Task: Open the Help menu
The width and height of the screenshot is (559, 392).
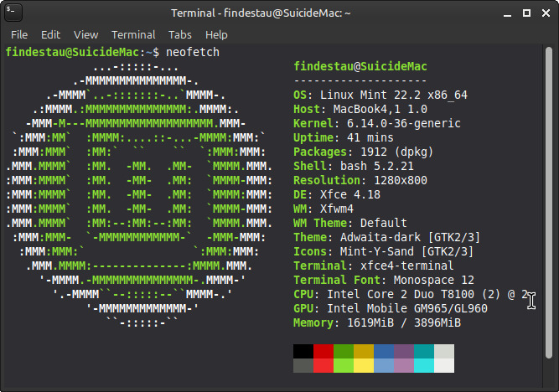Action: point(216,34)
